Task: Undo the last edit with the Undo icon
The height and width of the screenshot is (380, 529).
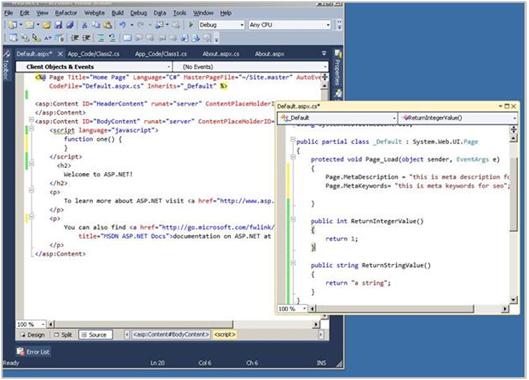Action: (122, 25)
